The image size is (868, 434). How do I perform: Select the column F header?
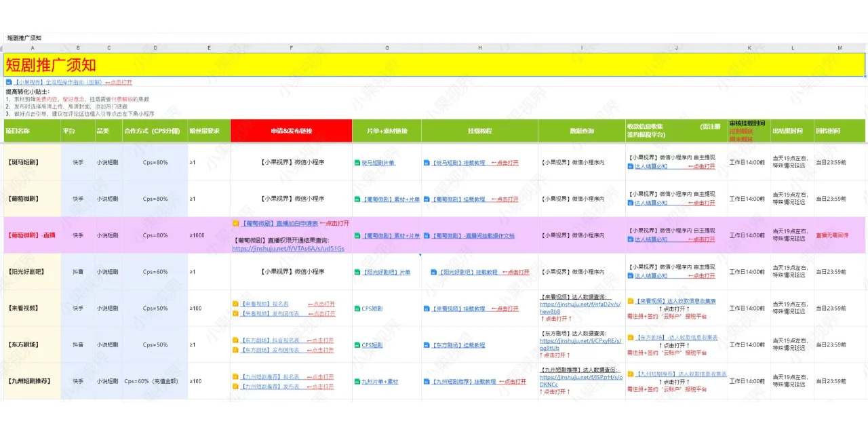coord(291,48)
